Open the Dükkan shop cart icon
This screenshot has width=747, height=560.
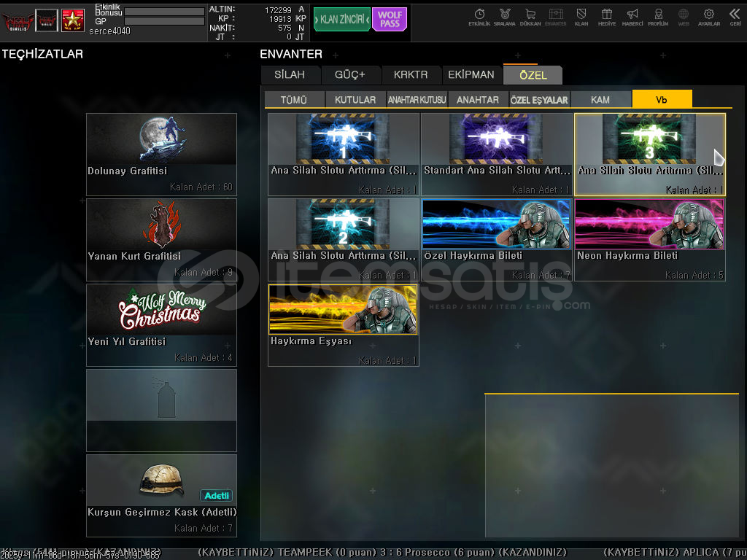click(530, 17)
